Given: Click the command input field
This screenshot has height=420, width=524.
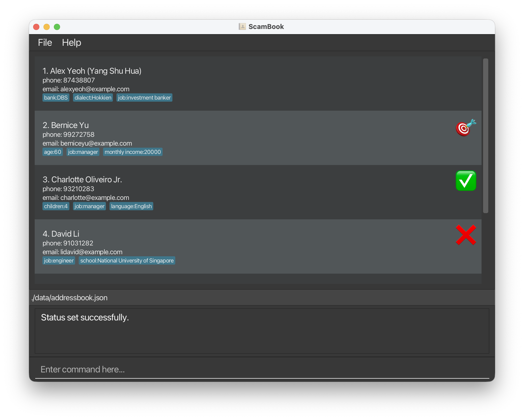Looking at the screenshot, I should 261,369.
